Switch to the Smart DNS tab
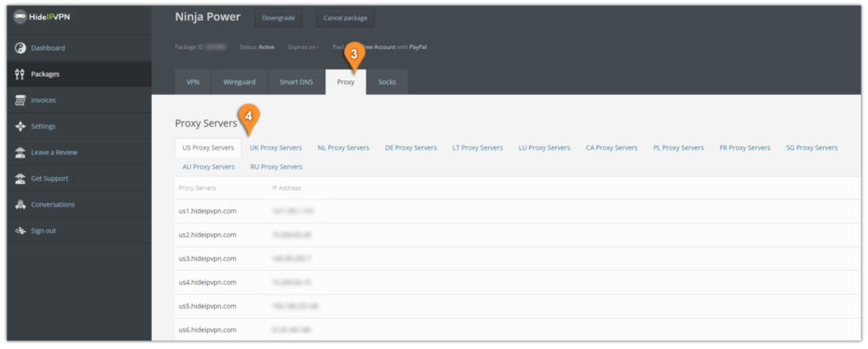The height and width of the screenshot is (349, 868). tap(296, 82)
